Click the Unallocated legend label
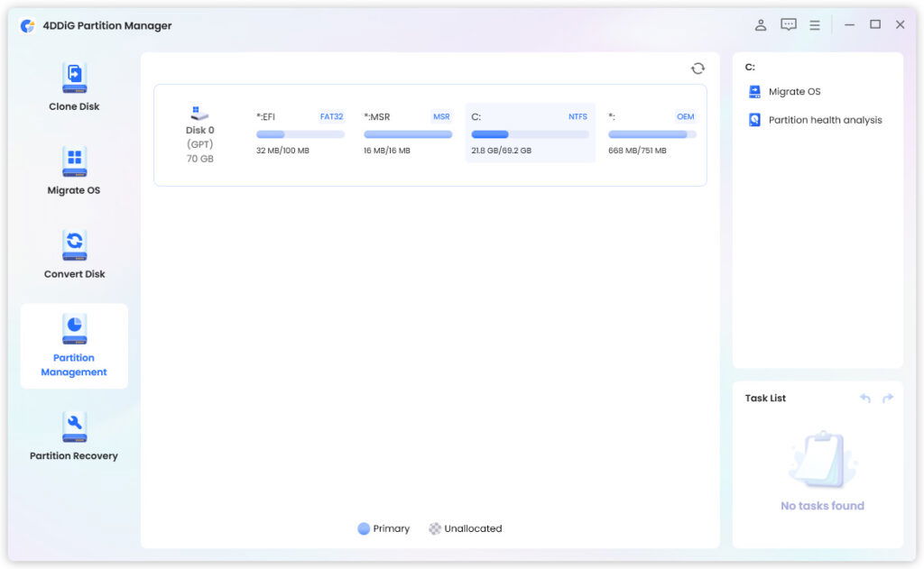Screen dimensions: 924x569 (473, 528)
